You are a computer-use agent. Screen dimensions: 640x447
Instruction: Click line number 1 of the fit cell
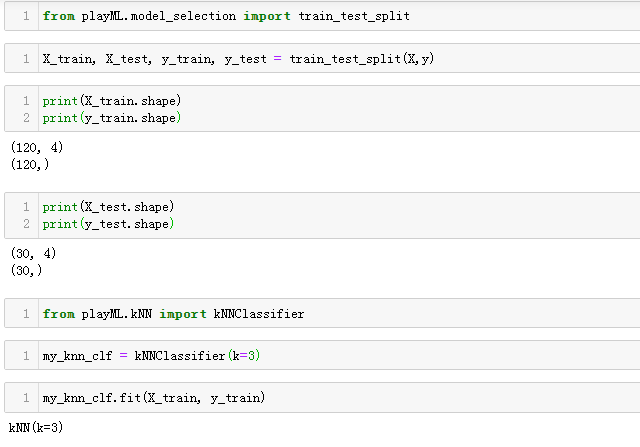pos(26,398)
